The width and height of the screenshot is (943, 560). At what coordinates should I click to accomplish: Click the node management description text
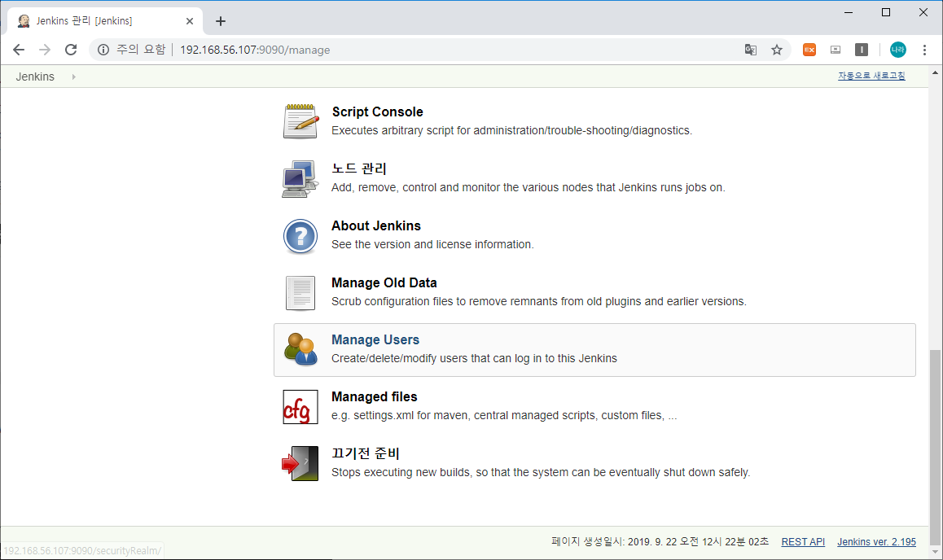coord(528,187)
